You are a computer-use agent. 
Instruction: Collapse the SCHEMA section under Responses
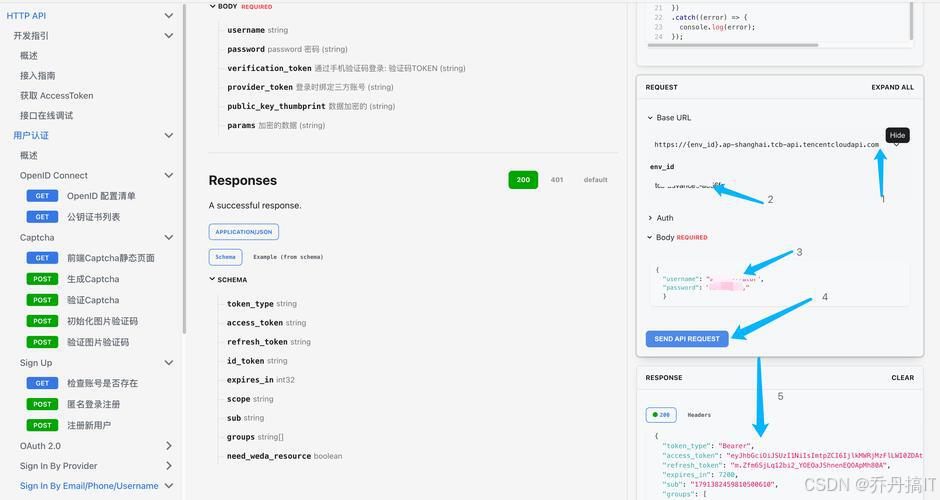click(212, 279)
